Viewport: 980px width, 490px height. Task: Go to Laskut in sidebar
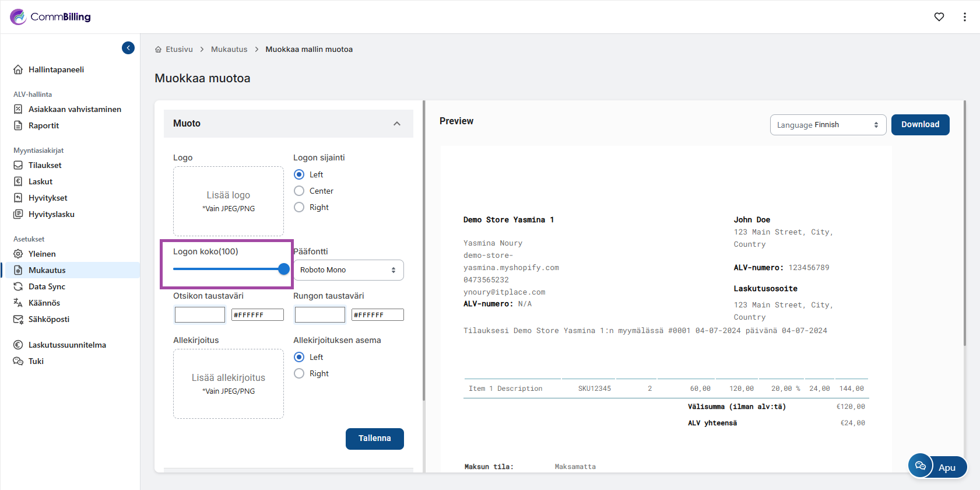click(40, 181)
